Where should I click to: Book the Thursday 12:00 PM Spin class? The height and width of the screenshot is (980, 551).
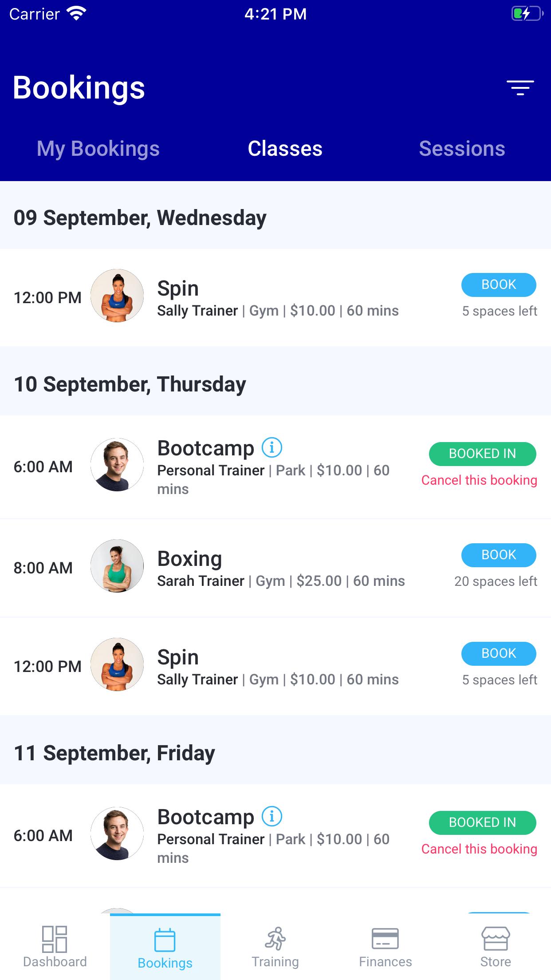pos(499,654)
